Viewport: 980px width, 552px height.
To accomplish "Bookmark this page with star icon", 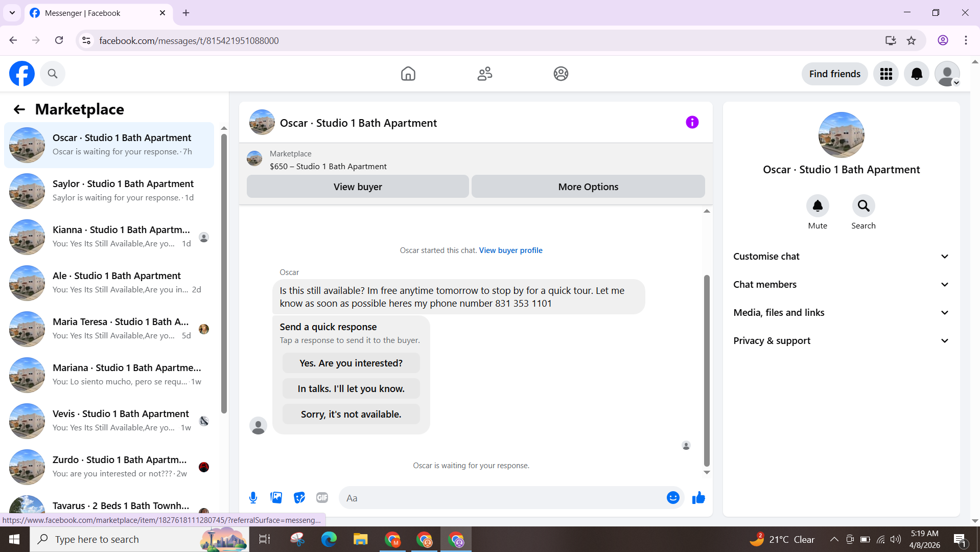I will 911,40.
